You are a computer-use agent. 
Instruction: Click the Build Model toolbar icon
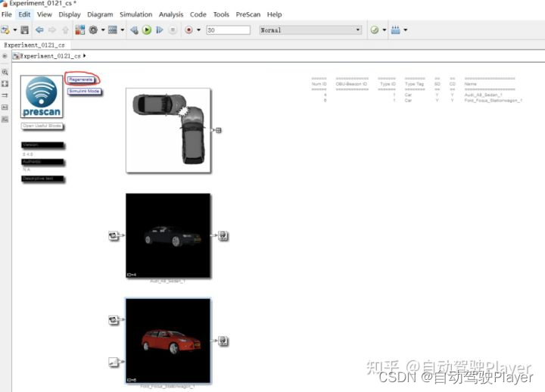click(x=396, y=30)
